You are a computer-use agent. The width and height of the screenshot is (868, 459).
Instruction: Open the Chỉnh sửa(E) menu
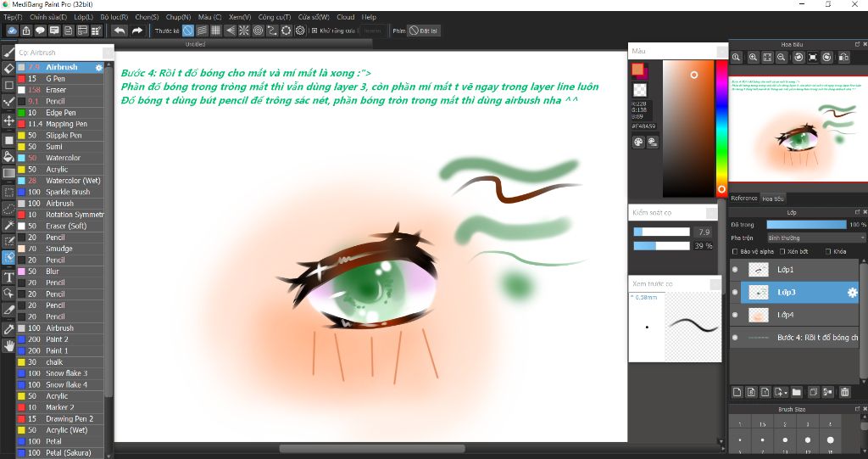point(48,17)
